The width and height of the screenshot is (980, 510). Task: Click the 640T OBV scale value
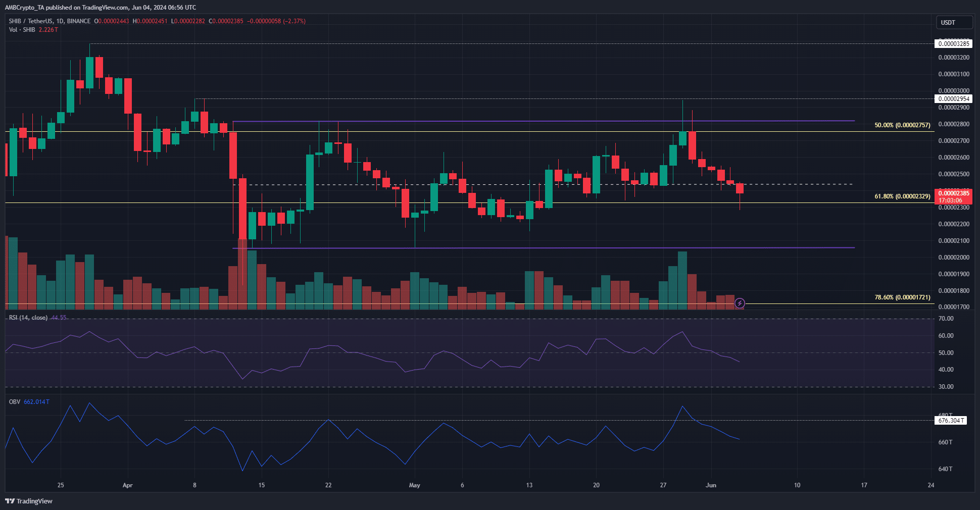[945, 469]
